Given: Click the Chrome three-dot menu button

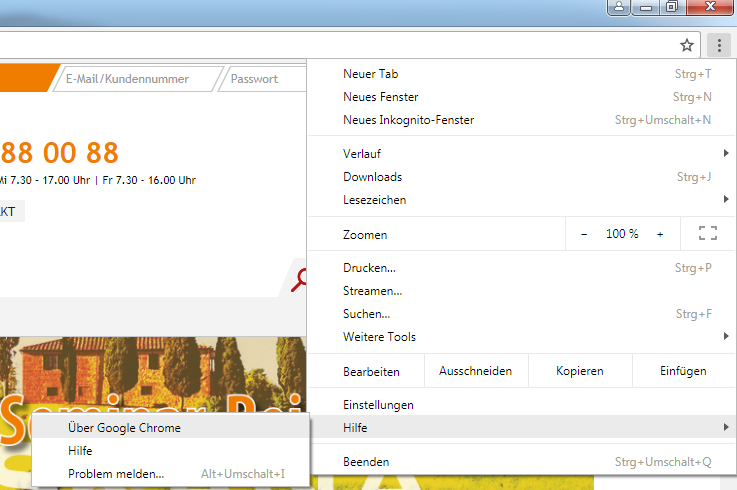Looking at the screenshot, I should click(x=718, y=45).
